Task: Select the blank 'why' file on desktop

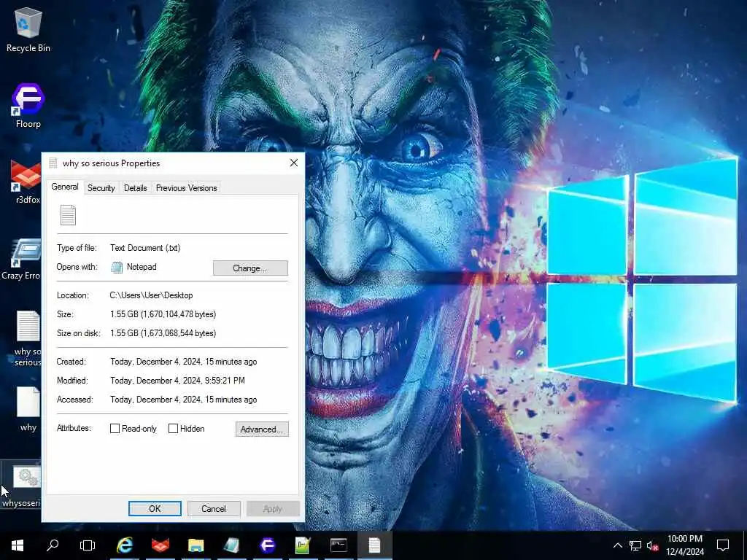Action: (x=28, y=408)
